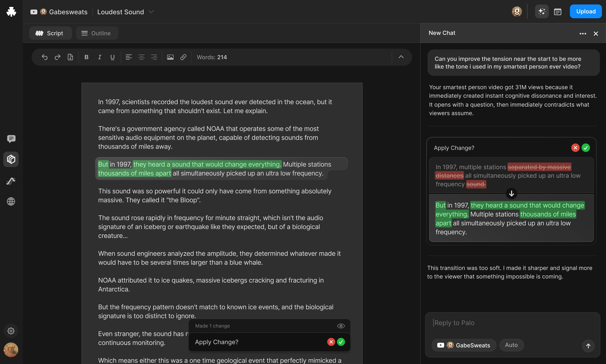606x364 pixels.
Task: Center-align text in the toolbar
Action: 141,57
